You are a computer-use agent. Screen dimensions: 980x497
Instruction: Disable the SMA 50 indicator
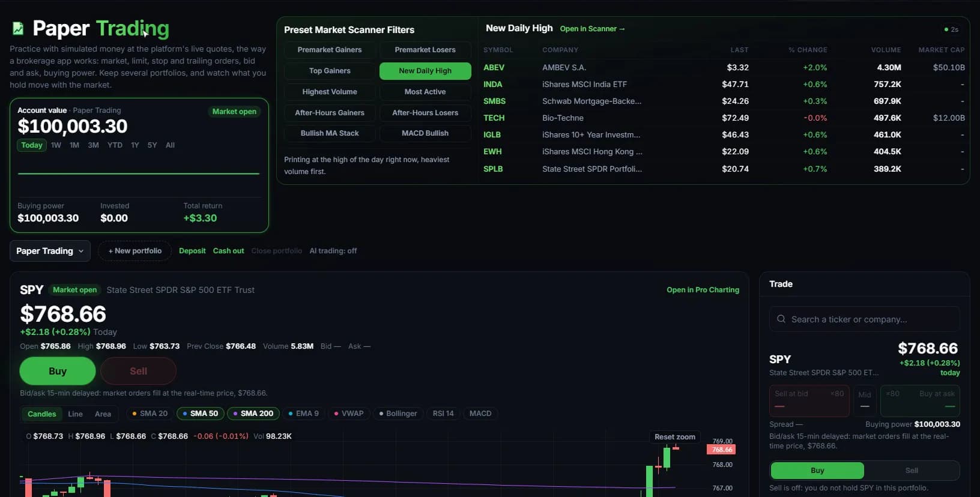click(201, 414)
